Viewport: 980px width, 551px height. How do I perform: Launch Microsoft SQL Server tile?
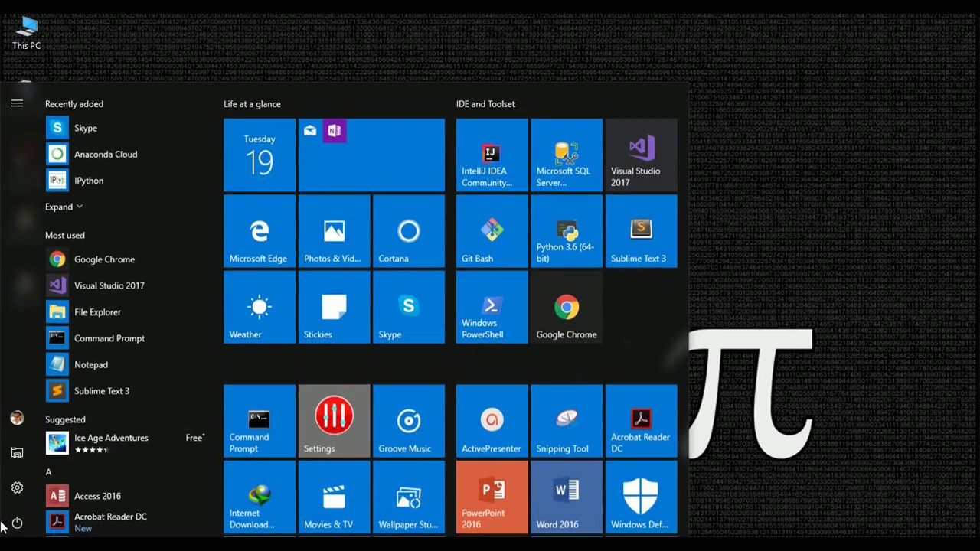pos(567,155)
